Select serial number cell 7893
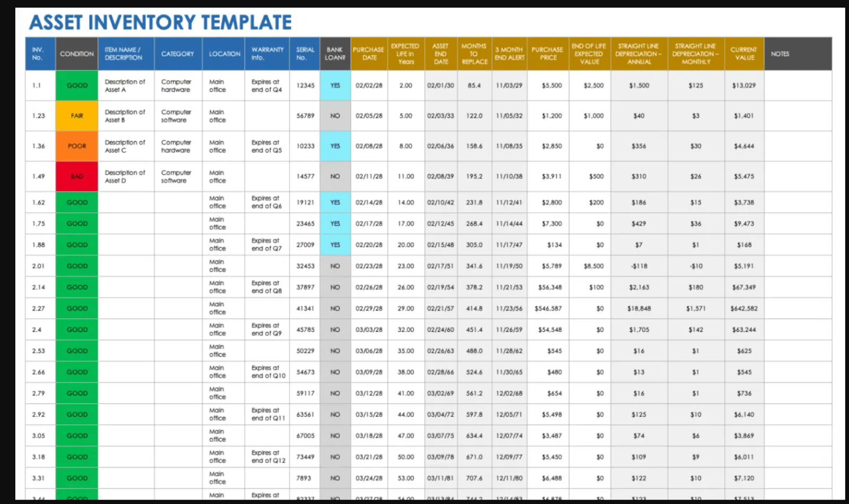849x504 pixels. [305, 478]
